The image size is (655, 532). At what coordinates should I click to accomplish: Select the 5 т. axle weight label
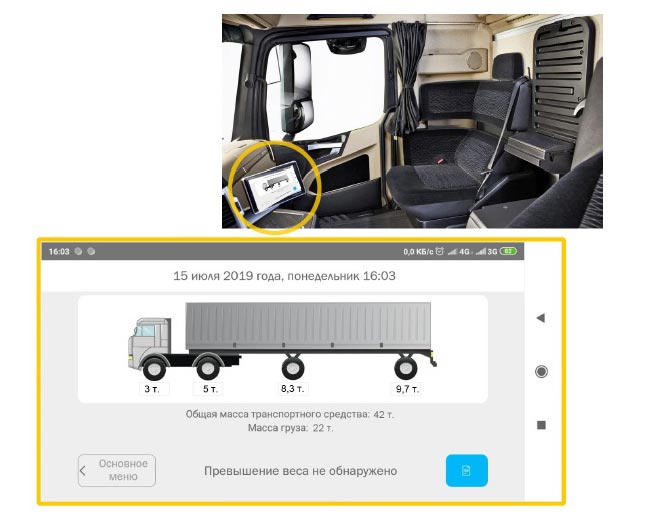pos(210,389)
